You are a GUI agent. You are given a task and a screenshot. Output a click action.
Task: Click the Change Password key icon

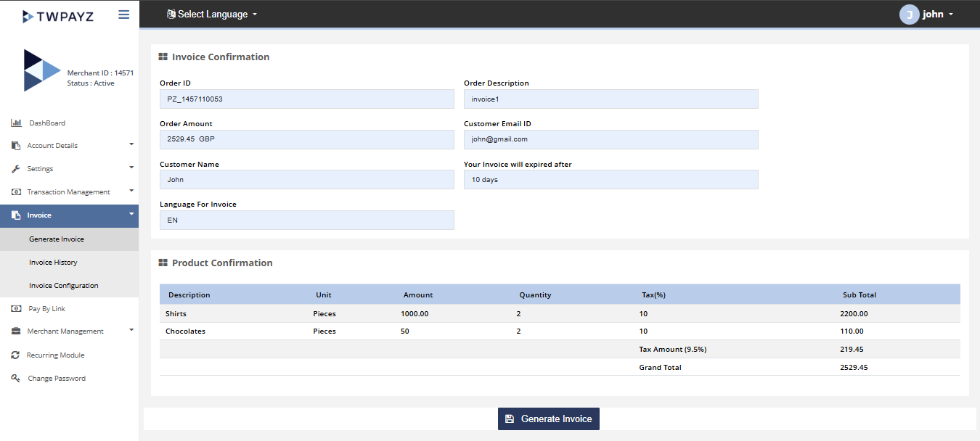point(16,379)
